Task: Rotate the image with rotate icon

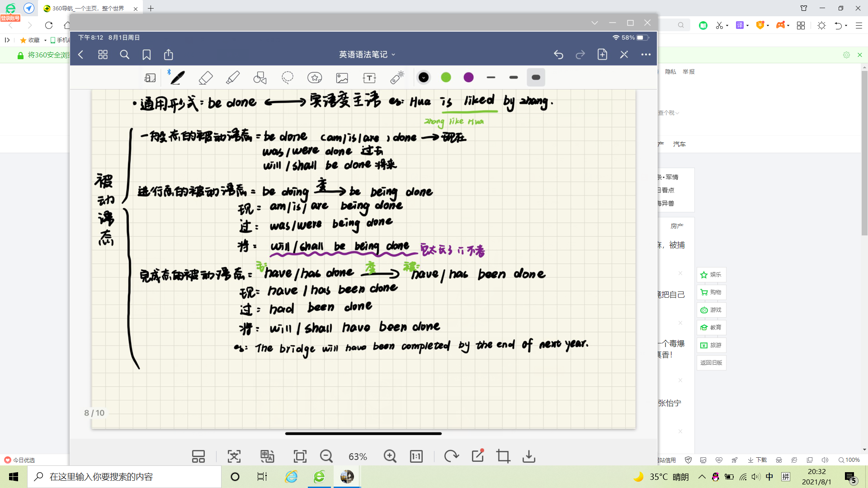Action: (x=451, y=456)
